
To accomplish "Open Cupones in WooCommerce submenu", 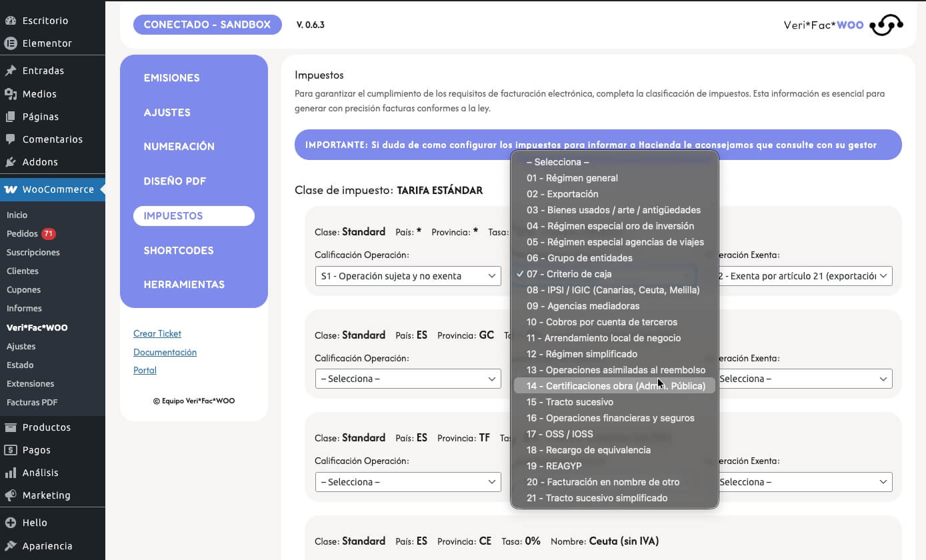I will (x=23, y=290).
